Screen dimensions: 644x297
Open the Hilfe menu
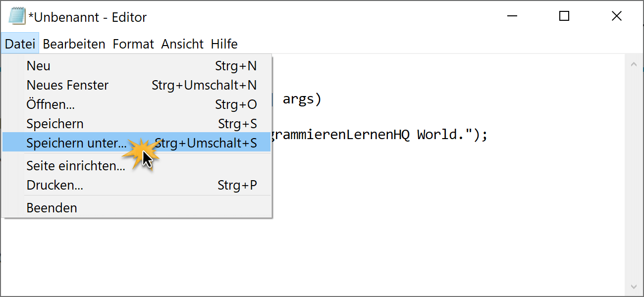coord(224,44)
